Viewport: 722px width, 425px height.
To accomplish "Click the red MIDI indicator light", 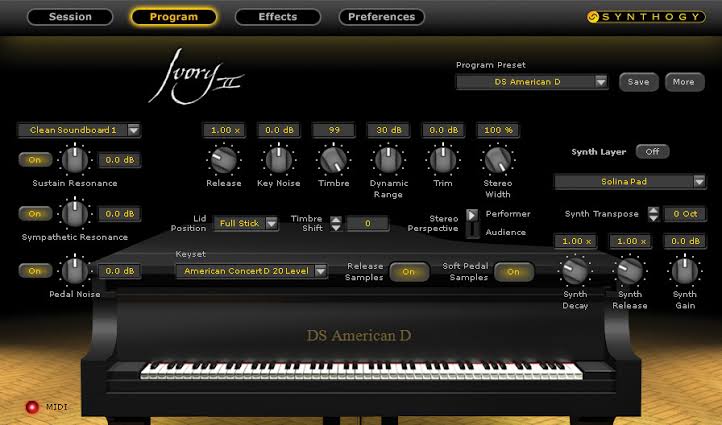I will (32, 407).
